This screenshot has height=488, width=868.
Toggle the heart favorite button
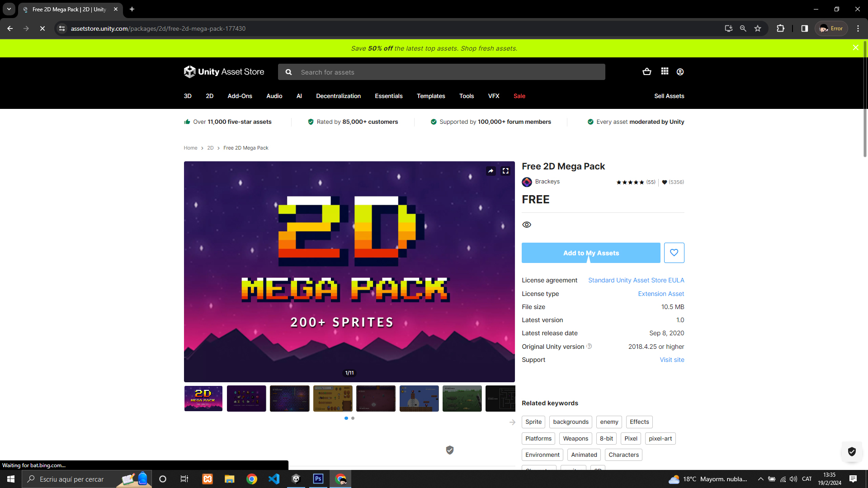[x=674, y=253]
